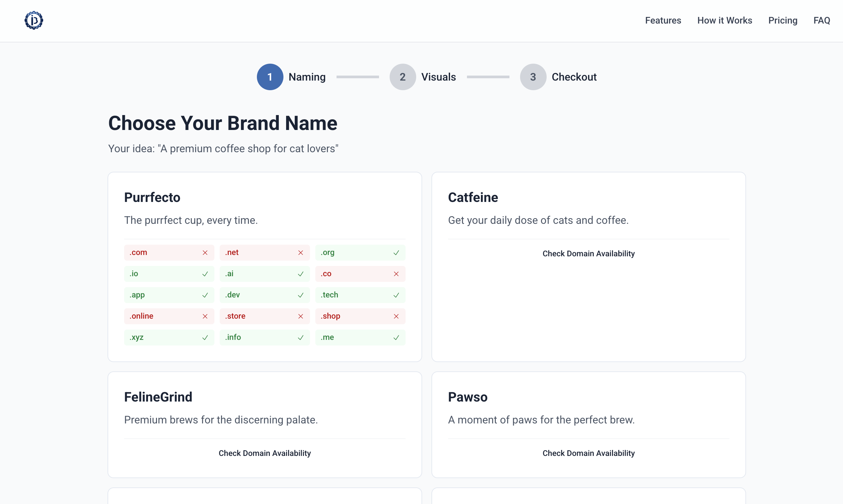843x504 pixels.
Task: Click the site logo in the top left
Action: click(34, 20)
